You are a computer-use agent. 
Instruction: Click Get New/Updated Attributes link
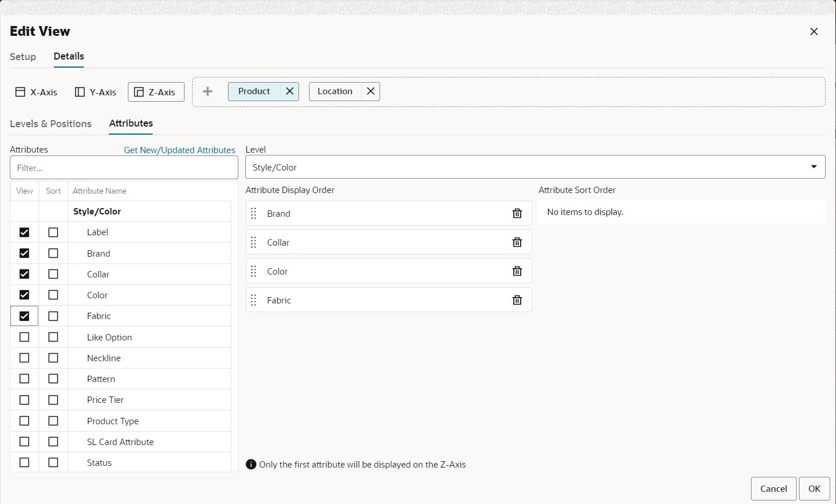179,150
